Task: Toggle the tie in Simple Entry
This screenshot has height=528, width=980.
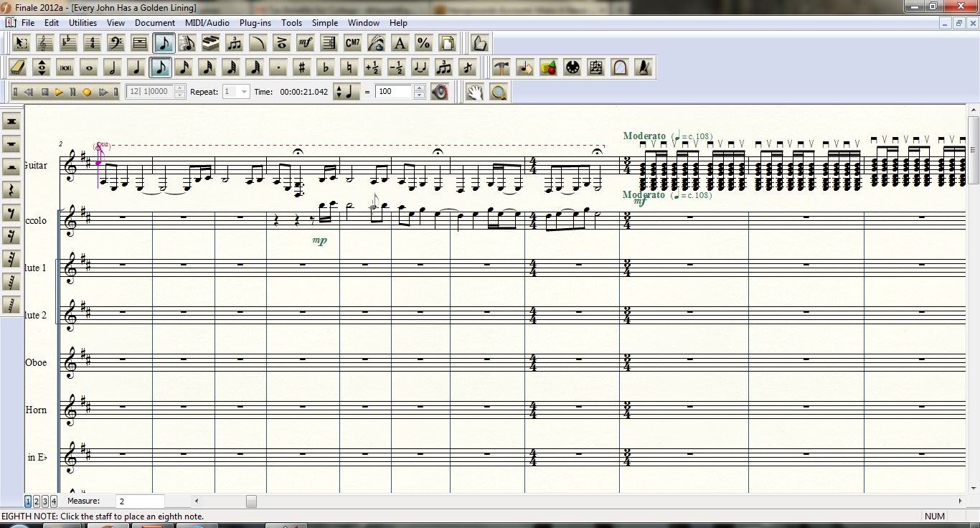Action: [420, 67]
